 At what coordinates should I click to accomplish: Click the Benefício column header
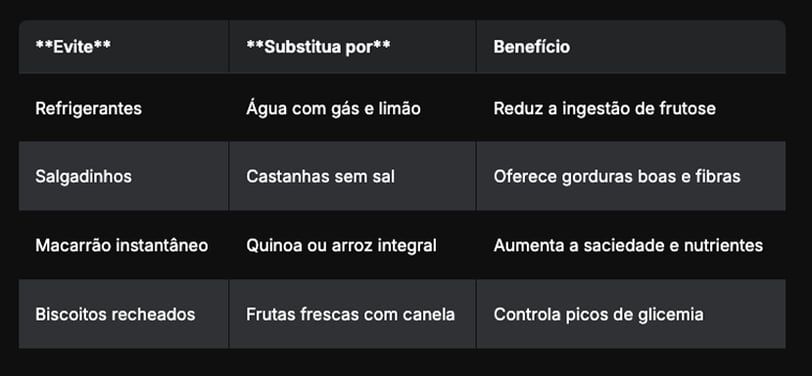(x=631, y=47)
